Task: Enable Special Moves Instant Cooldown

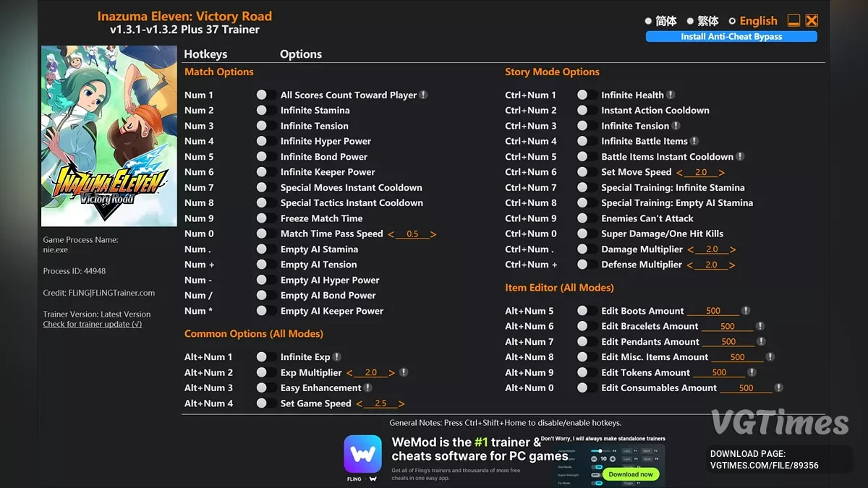Action: point(265,187)
